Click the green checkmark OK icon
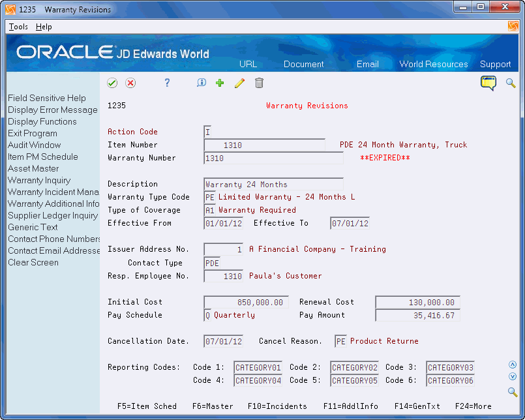Screen dimensions: 525x420 tap(112, 83)
